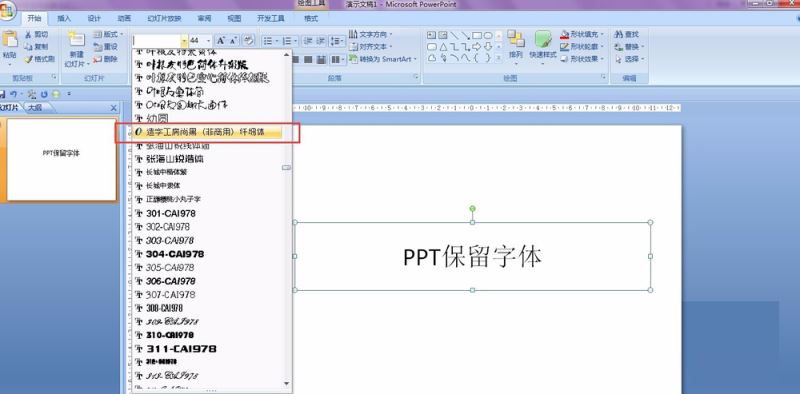Select the oval shape in gallery

tap(488, 35)
